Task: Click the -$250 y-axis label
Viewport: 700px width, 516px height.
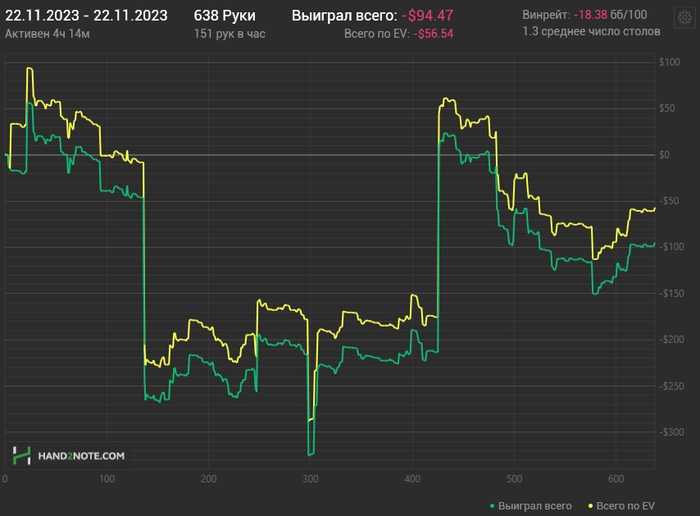Action: pos(671,386)
